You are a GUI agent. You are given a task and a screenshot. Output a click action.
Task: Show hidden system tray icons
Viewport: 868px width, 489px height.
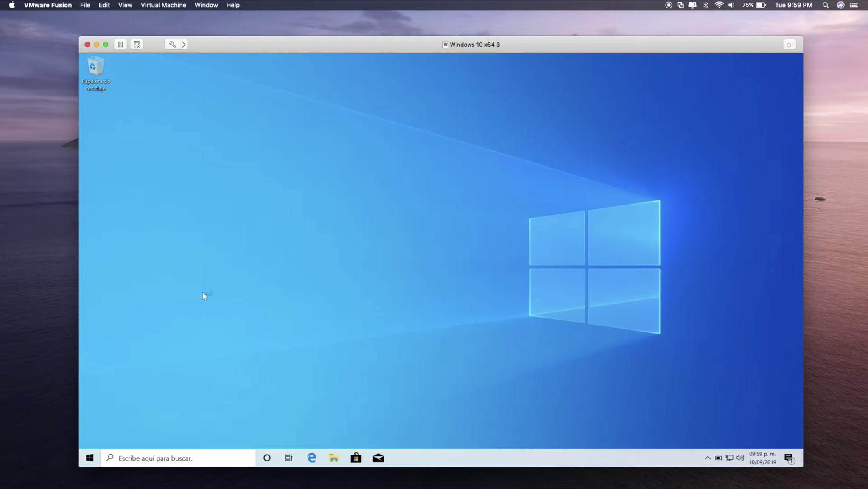(x=707, y=458)
